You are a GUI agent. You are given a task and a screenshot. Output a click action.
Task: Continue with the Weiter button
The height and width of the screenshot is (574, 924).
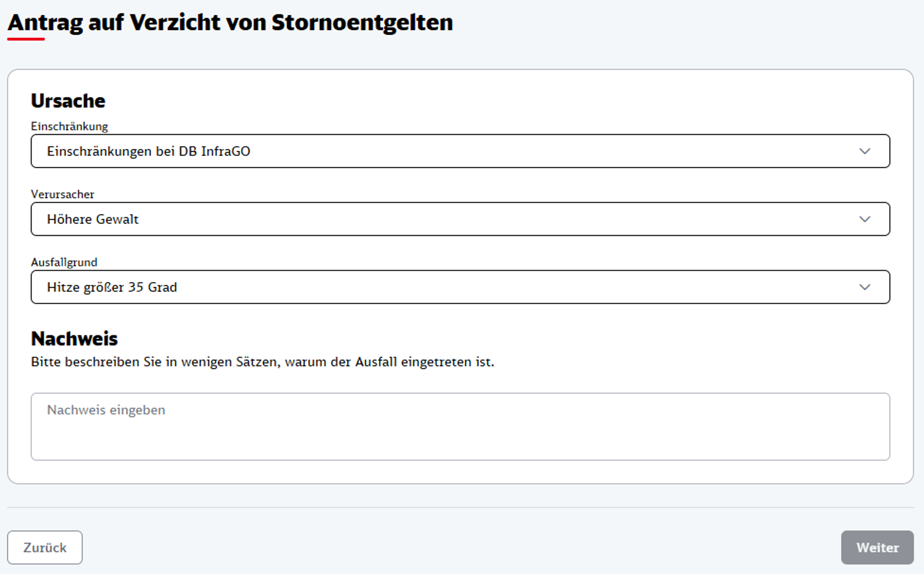pos(877,547)
